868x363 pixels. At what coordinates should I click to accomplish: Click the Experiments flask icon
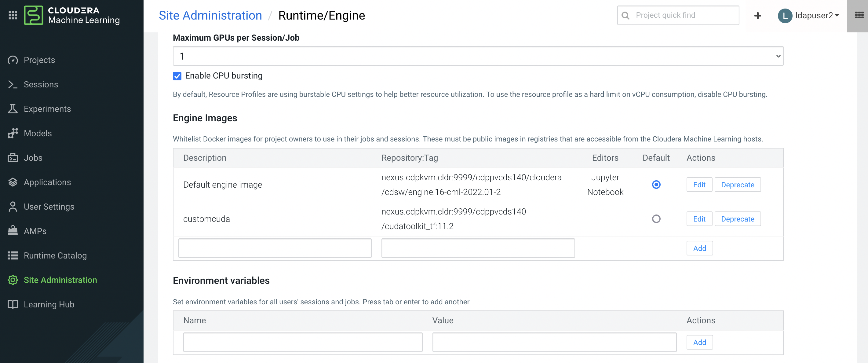(13, 109)
